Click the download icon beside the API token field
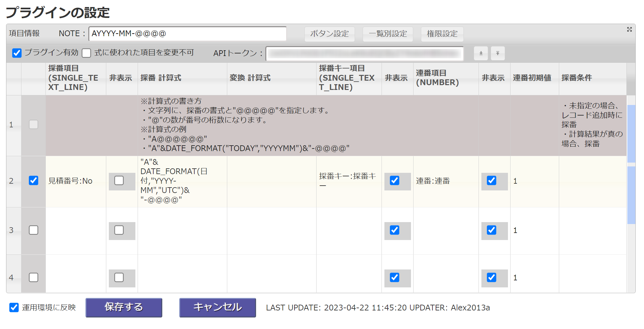 pyautogui.click(x=481, y=53)
